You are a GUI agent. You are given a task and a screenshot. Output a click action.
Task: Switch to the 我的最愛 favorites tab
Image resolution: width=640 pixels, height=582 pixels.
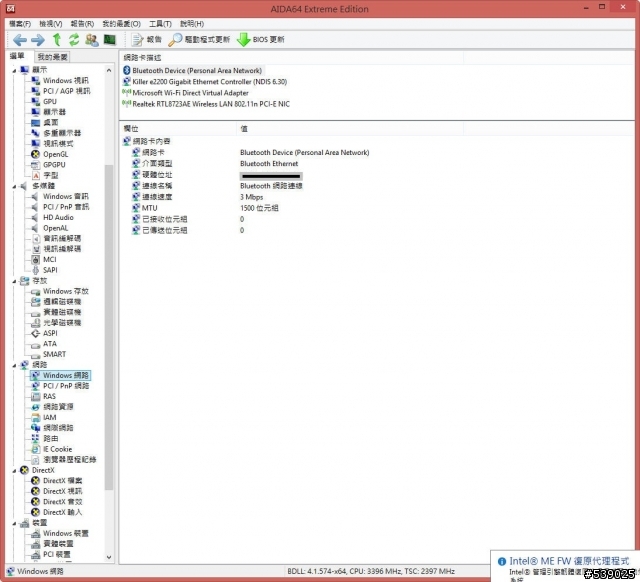tap(52, 57)
